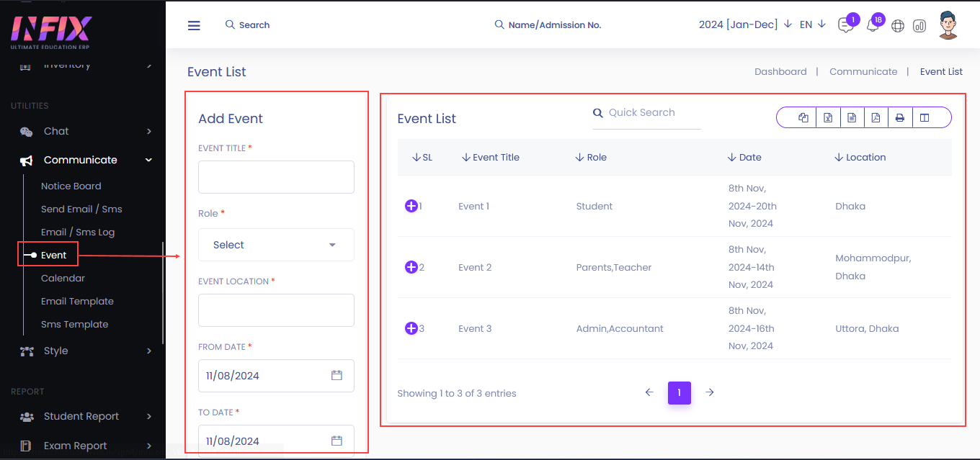Expand the Chat menu chevron
The height and width of the screenshot is (460, 980).
[149, 131]
